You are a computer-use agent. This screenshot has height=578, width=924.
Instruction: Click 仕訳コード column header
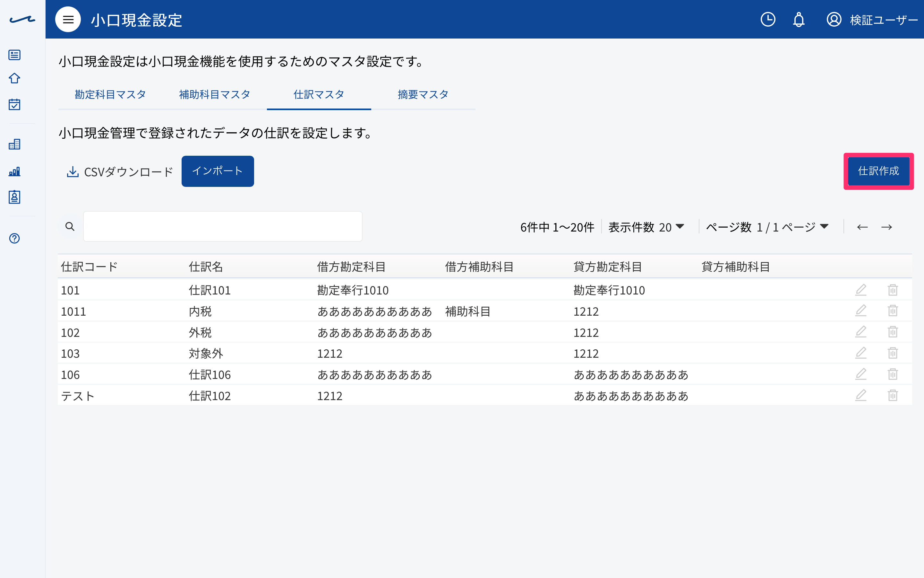pyautogui.click(x=89, y=267)
